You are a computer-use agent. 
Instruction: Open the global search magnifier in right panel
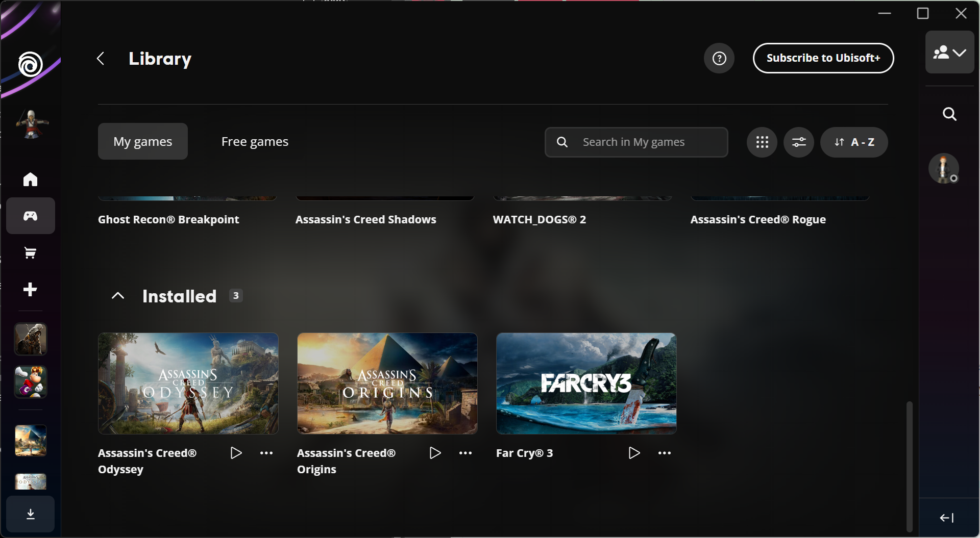[949, 114]
